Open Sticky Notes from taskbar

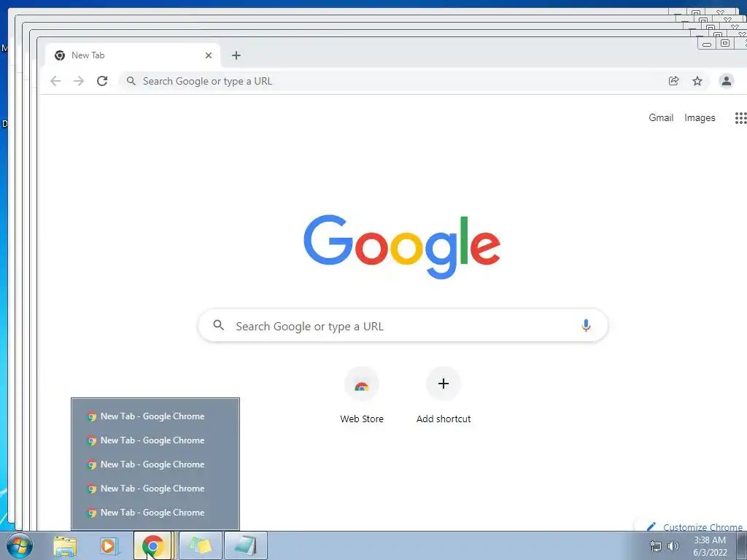(201, 545)
